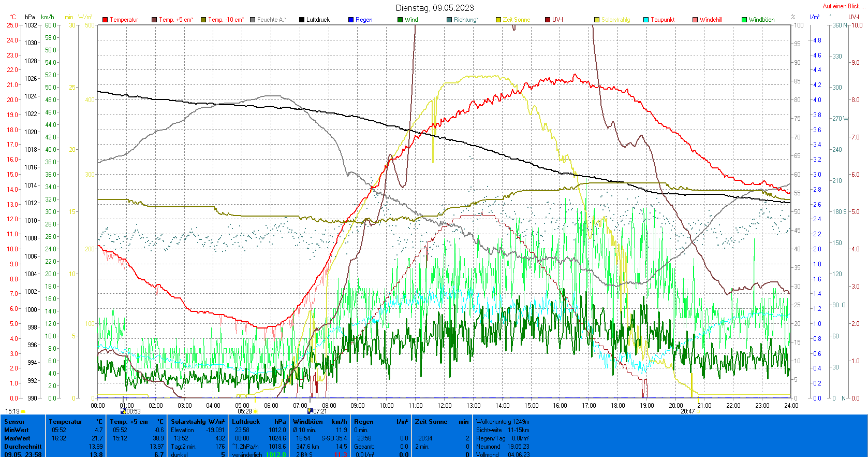Click the sunrise time 05:28 marker
This screenshot has width=868, height=457.
[x=245, y=411]
